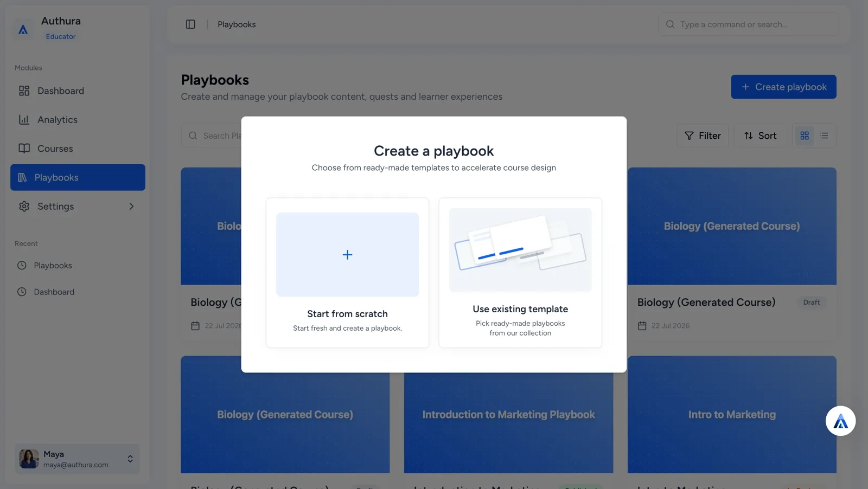Open the Filter options
The height and width of the screenshot is (489, 868).
tap(703, 136)
